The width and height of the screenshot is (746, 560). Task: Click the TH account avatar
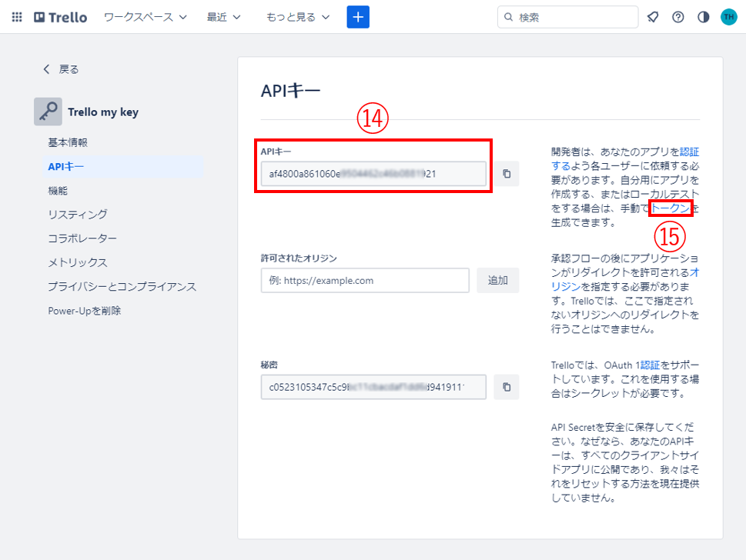click(x=728, y=16)
